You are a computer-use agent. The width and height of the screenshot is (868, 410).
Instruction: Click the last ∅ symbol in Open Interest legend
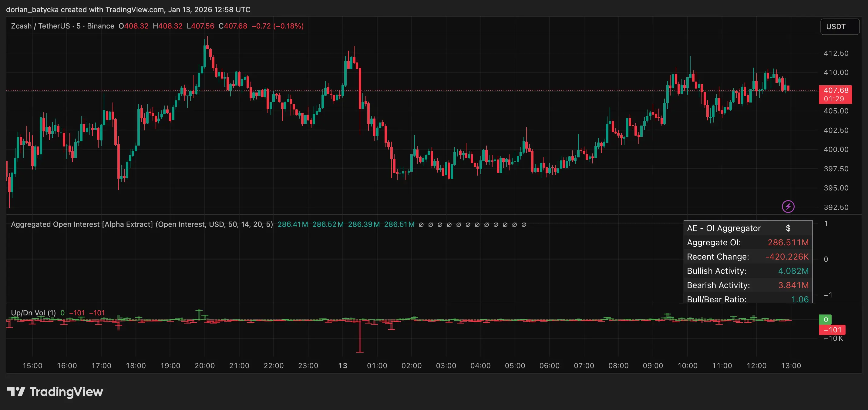[524, 225]
